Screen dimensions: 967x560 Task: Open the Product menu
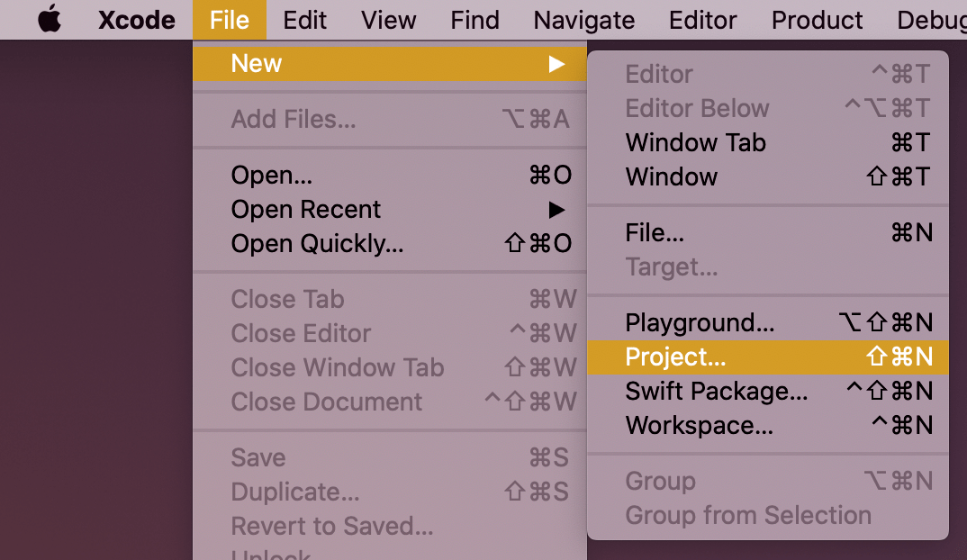coord(817,20)
